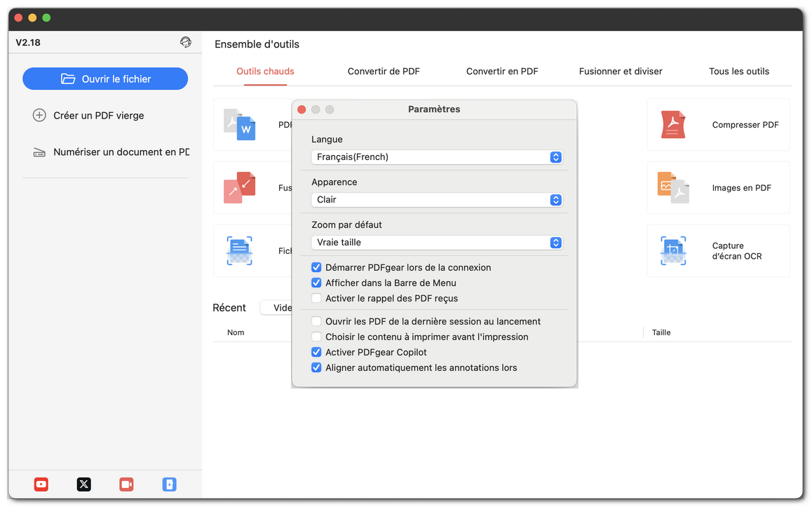Check Ouvrir les PDF de la dernière session
The height and width of the screenshot is (507, 812).
pyautogui.click(x=316, y=321)
